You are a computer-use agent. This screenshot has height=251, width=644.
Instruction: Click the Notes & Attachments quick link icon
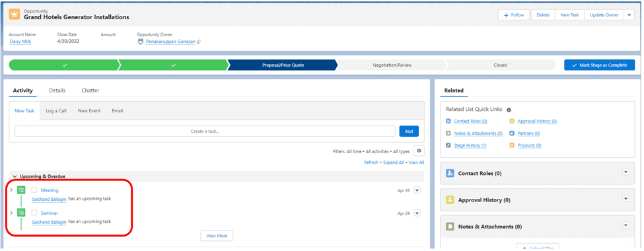click(448, 133)
